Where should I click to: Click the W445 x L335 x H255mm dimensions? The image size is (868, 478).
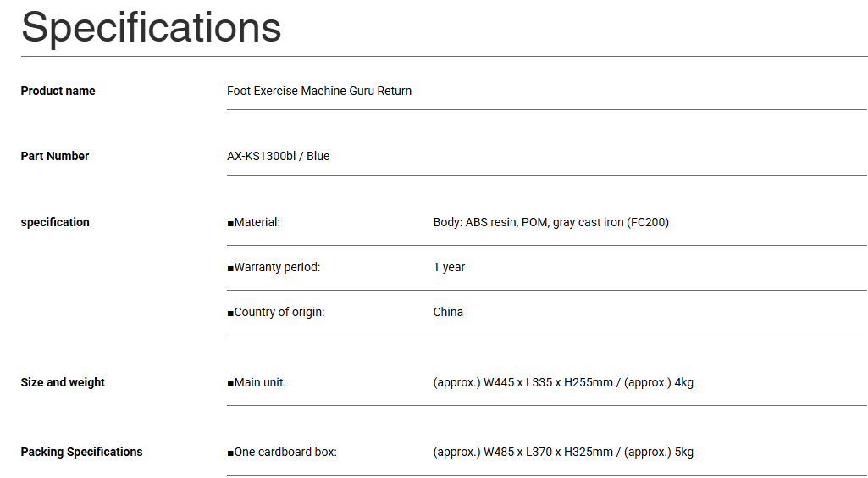click(x=548, y=382)
